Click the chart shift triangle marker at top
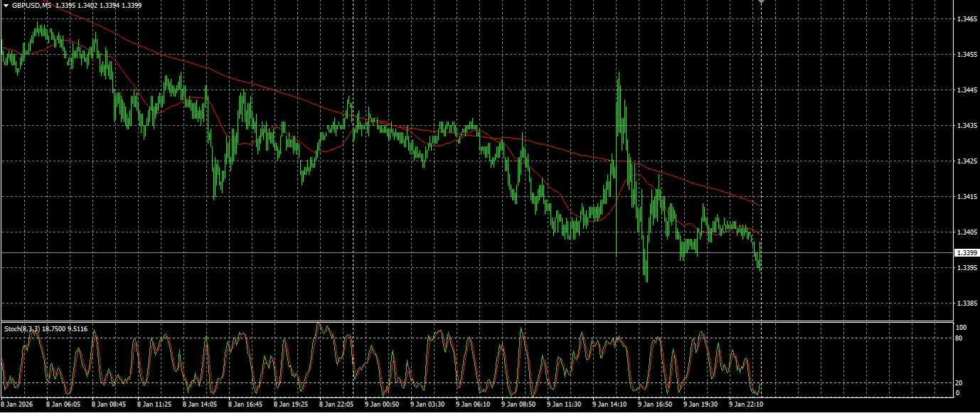Viewport: 980px width, 413px height. click(761, 2)
